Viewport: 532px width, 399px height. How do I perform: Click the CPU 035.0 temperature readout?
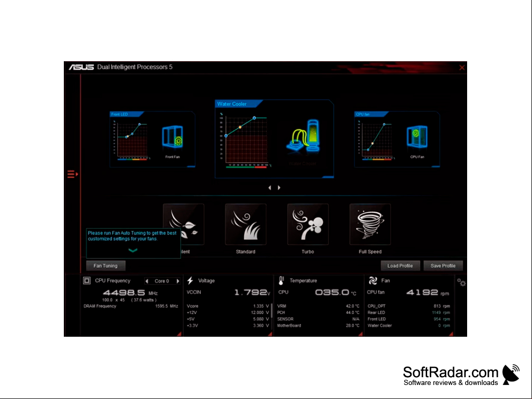pos(335,293)
